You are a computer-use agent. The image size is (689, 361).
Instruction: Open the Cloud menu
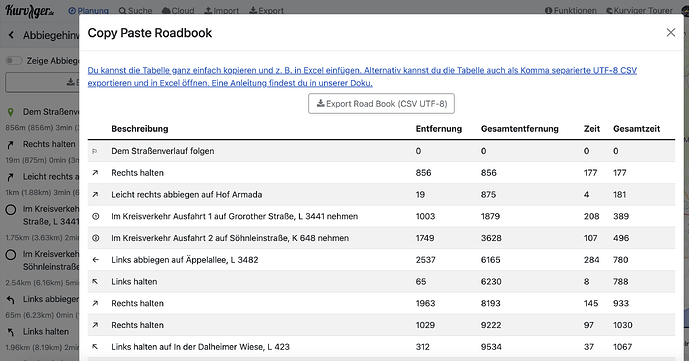click(x=178, y=11)
